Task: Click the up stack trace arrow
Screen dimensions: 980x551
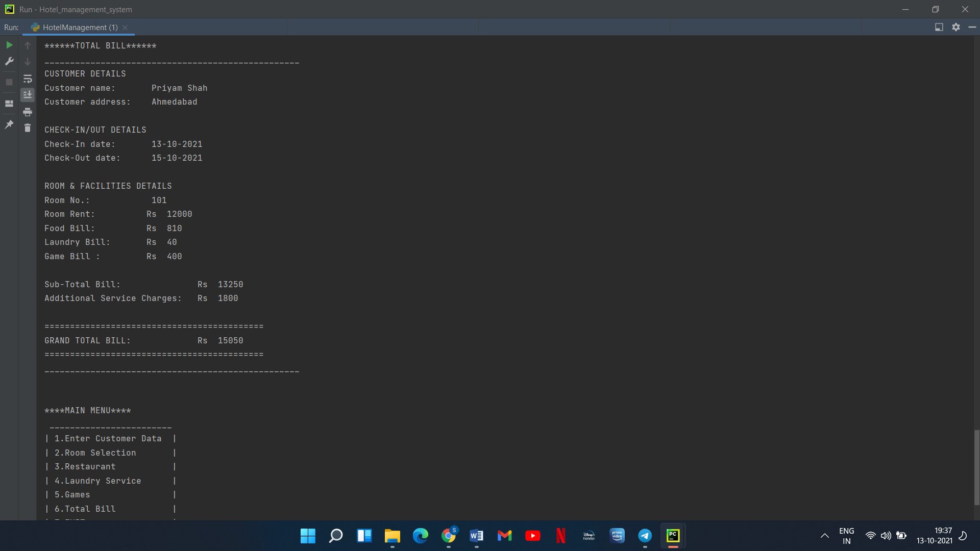Action: (x=28, y=45)
